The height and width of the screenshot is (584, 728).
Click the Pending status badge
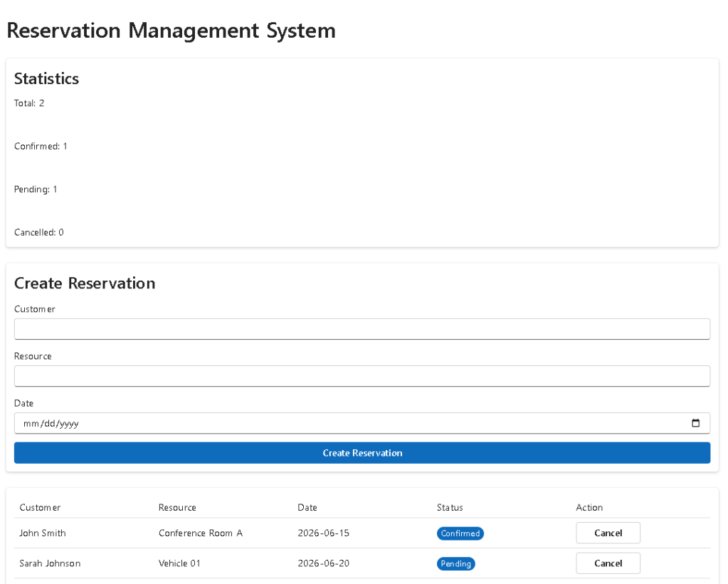[x=455, y=563]
